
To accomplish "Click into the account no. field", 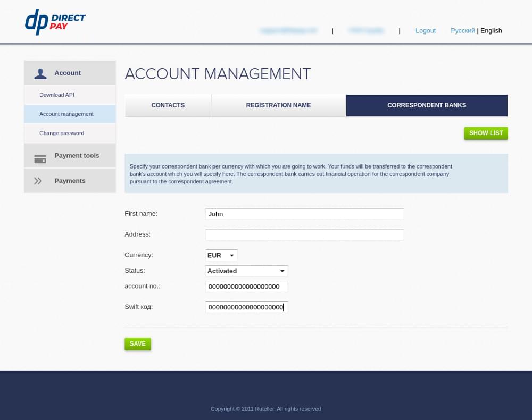I will (246, 287).
